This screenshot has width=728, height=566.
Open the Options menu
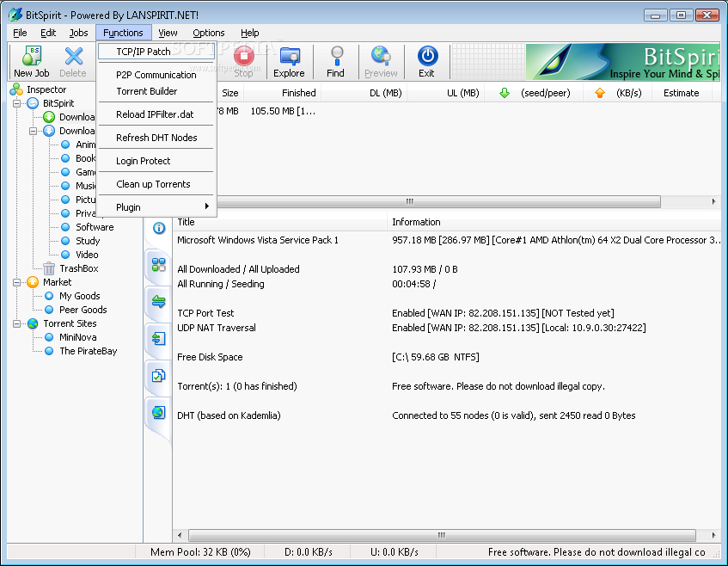pyautogui.click(x=209, y=33)
